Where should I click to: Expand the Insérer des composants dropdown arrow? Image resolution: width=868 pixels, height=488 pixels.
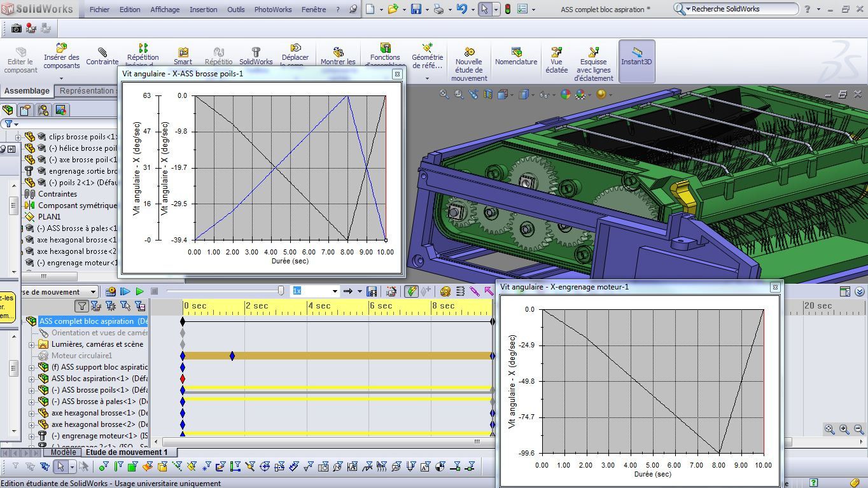(62, 79)
